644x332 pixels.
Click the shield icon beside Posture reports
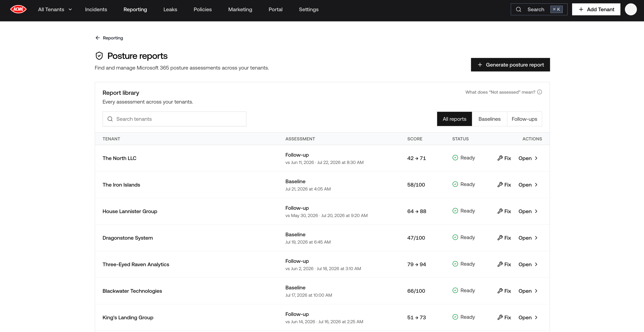click(99, 56)
